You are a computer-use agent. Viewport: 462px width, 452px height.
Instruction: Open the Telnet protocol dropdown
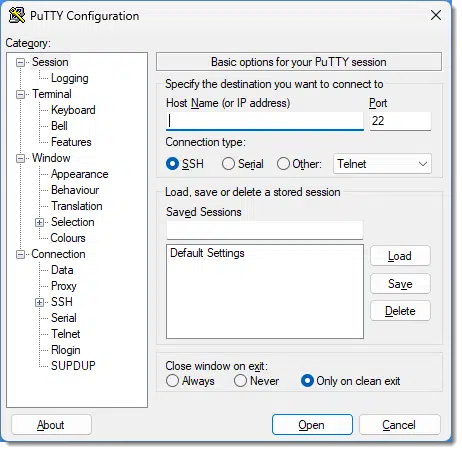pos(382,164)
